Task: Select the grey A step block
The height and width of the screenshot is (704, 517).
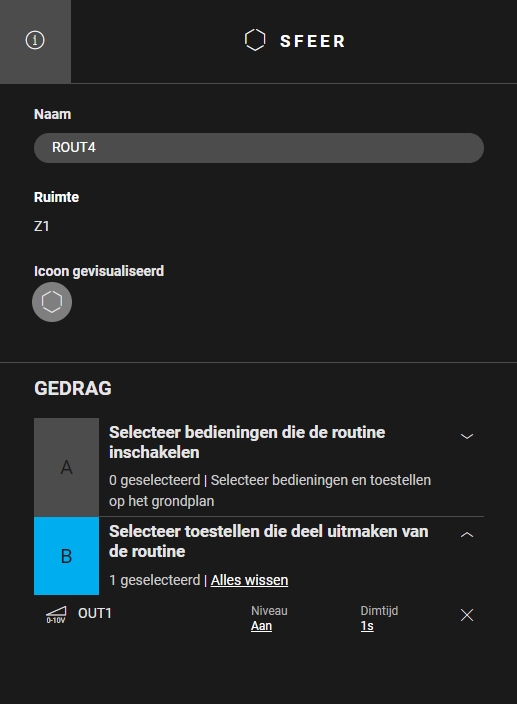Action: (66, 467)
